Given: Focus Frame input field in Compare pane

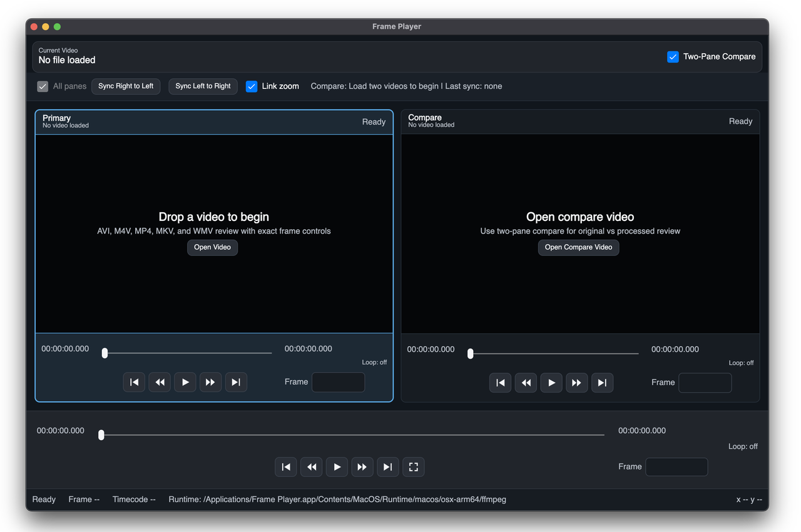Looking at the screenshot, I should coord(705,383).
